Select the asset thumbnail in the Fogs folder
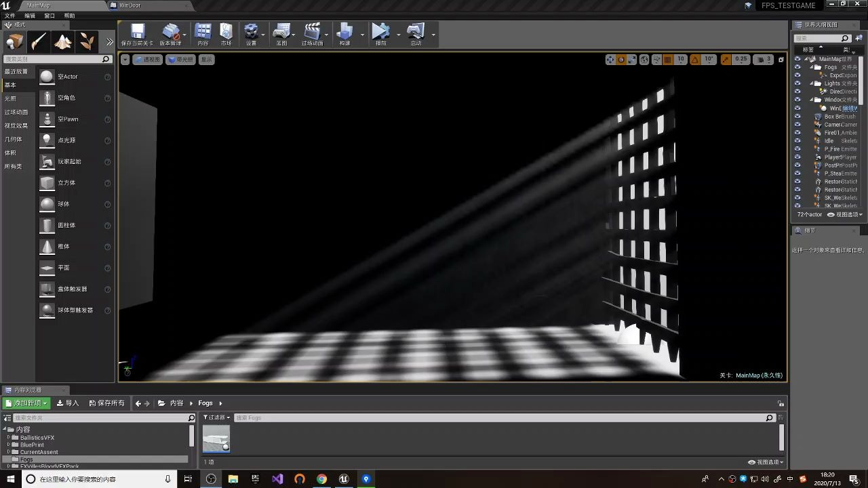This screenshot has height=488, width=868. [x=216, y=438]
